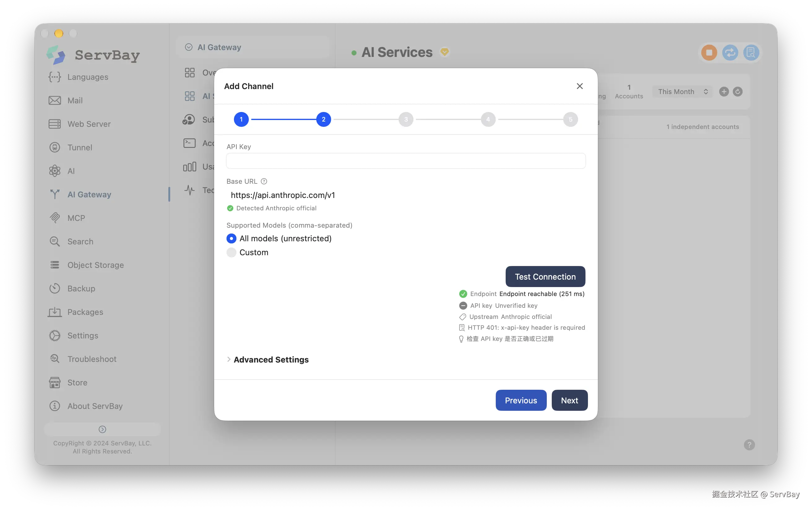The height and width of the screenshot is (511, 812).
Task: Open the MCP section
Action: point(67,218)
